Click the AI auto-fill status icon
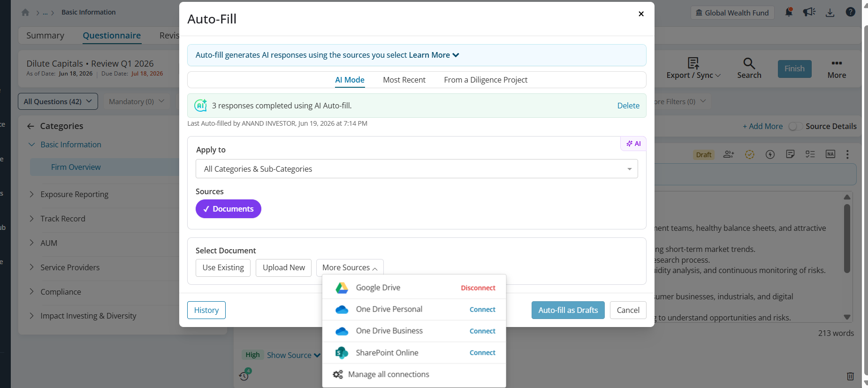The image size is (868, 388). pos(201,106)
